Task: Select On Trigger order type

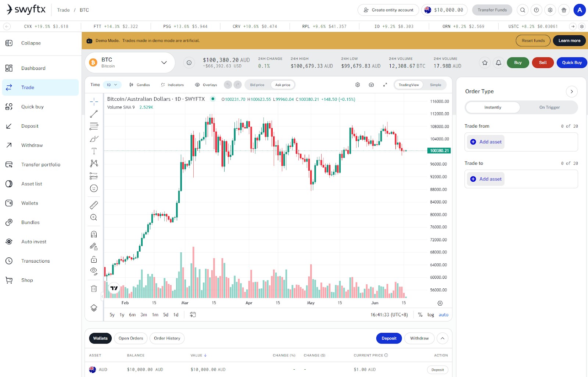Action: coord(549,107)
